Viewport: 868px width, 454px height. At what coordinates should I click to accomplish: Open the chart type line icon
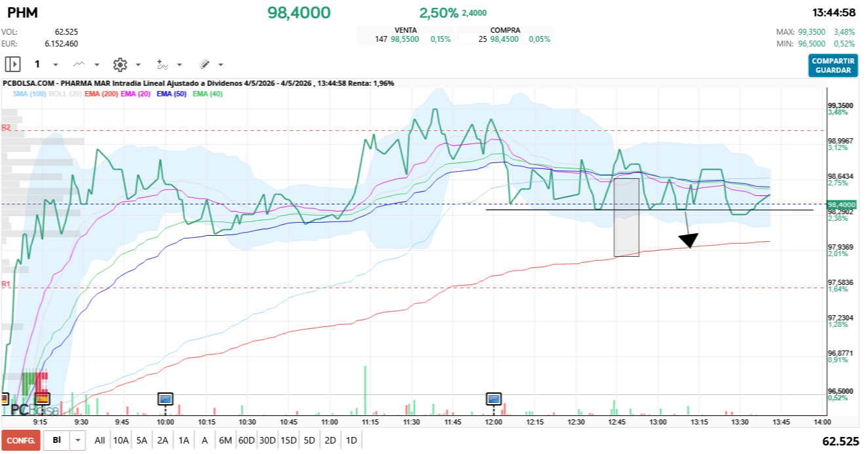(x=79, y=64)
